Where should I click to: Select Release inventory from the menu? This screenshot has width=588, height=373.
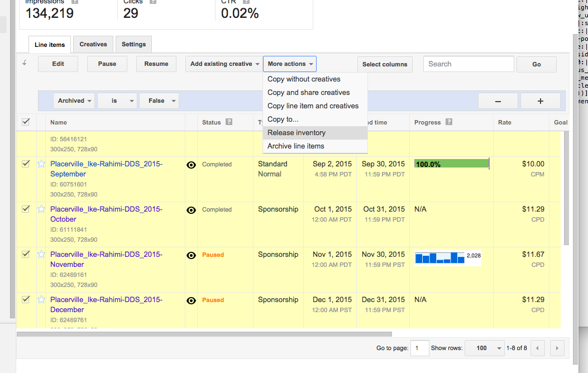pos(297,133)
